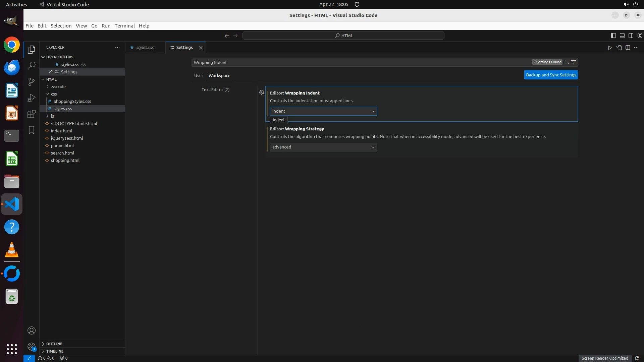Click Screen Reader Optimized in status bar

[x=604, y=358]
